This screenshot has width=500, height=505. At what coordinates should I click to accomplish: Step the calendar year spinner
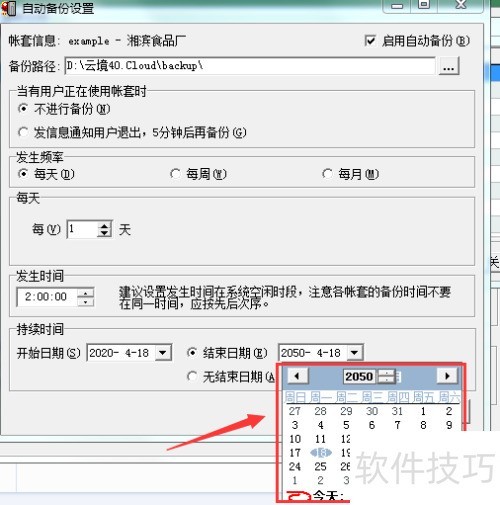[387, 377]
